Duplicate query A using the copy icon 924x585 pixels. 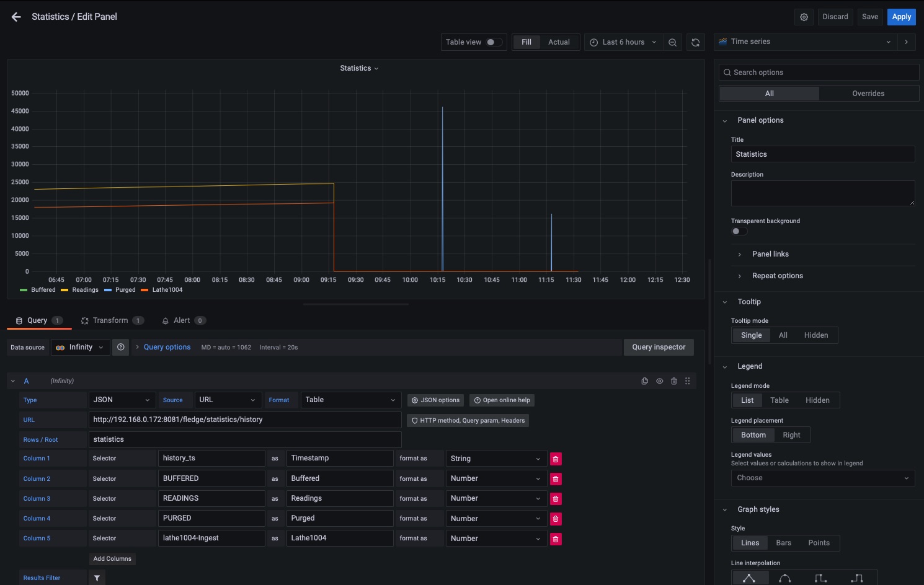pyautogui.click(x=644, y=380)
